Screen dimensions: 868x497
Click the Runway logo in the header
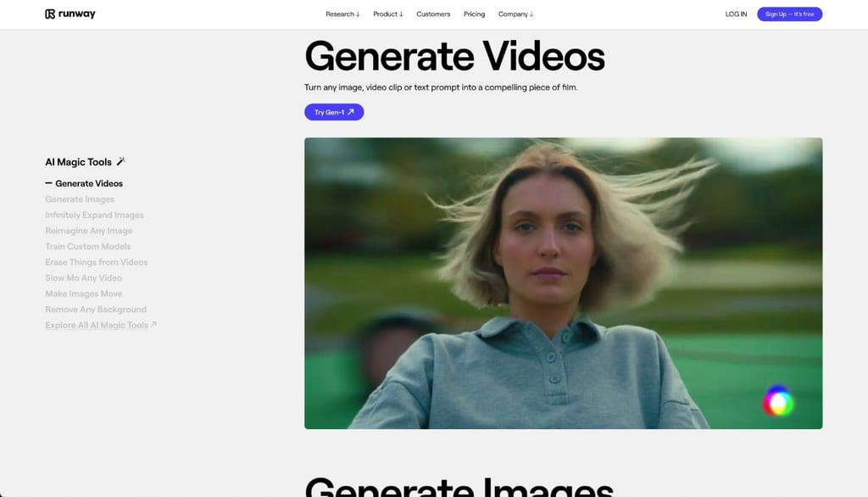coord(70,14)
